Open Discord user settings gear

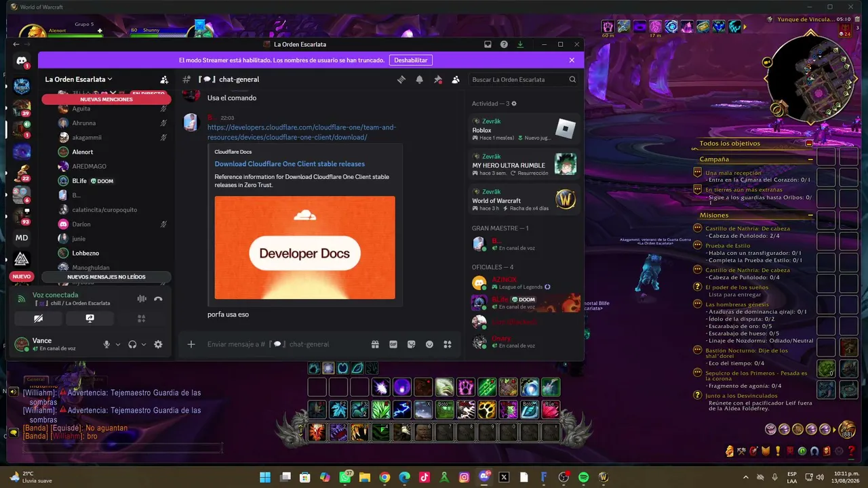[x=158, y=344]
